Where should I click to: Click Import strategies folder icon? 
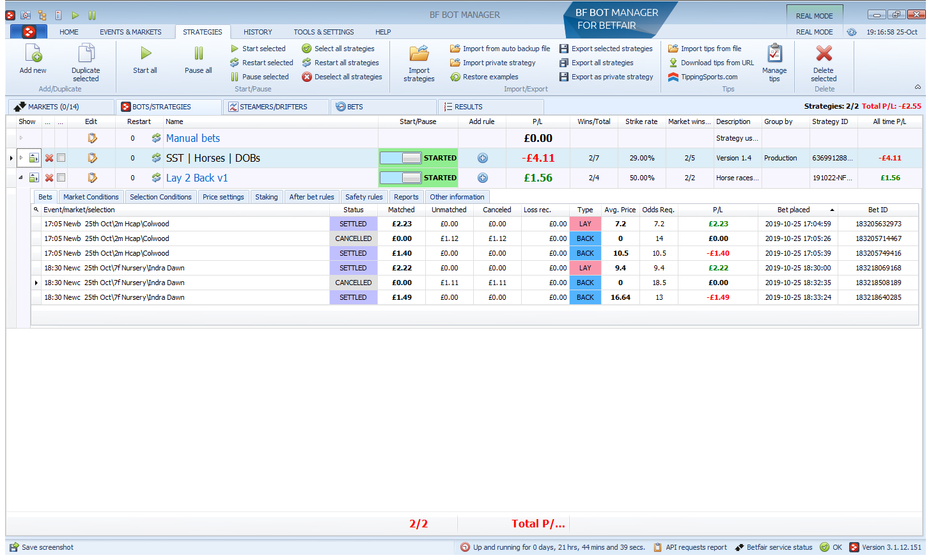[419, 53]
